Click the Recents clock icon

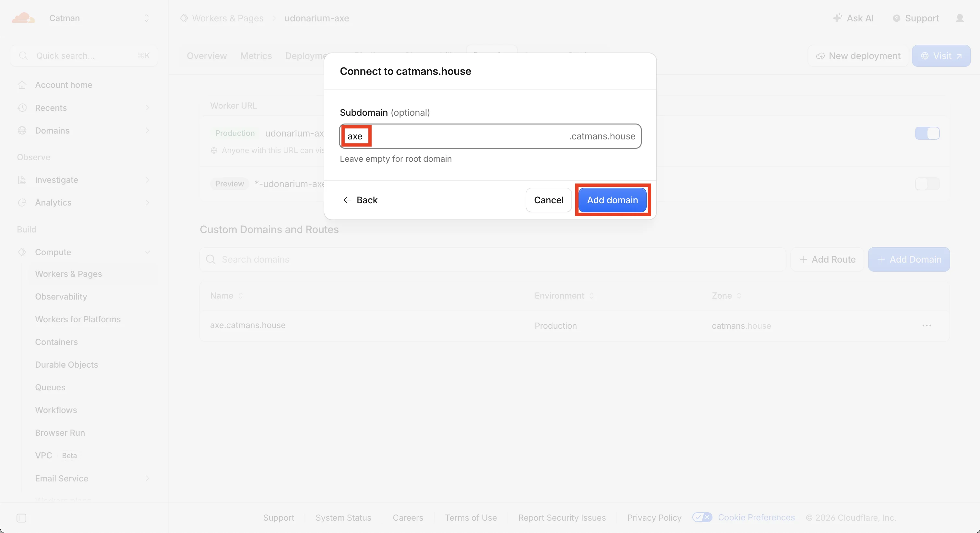22,108
